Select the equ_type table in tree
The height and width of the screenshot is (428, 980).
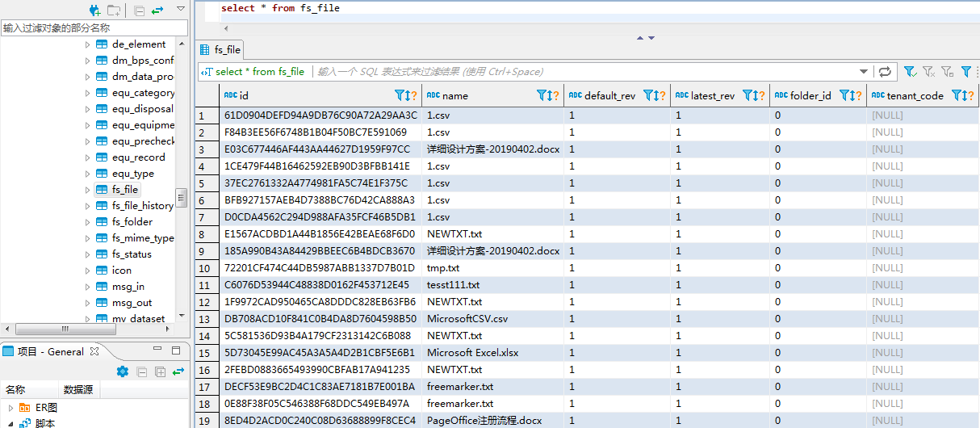pos(133,174)
